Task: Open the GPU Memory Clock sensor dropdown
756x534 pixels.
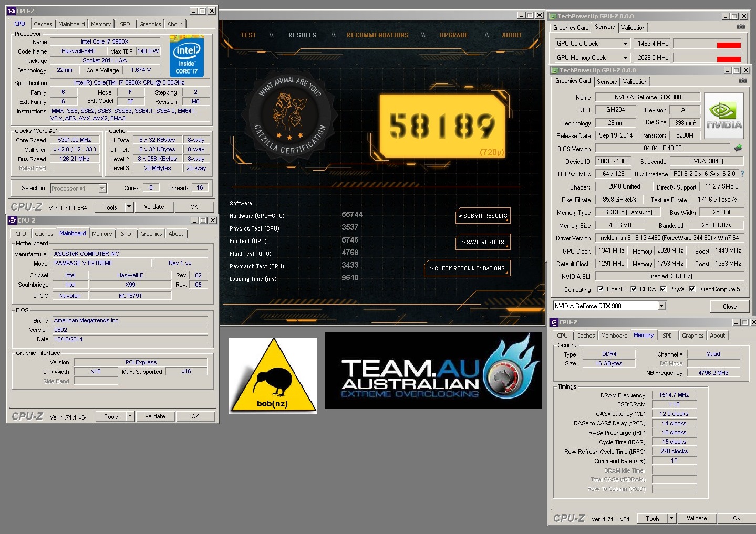Action: point(625,58)
